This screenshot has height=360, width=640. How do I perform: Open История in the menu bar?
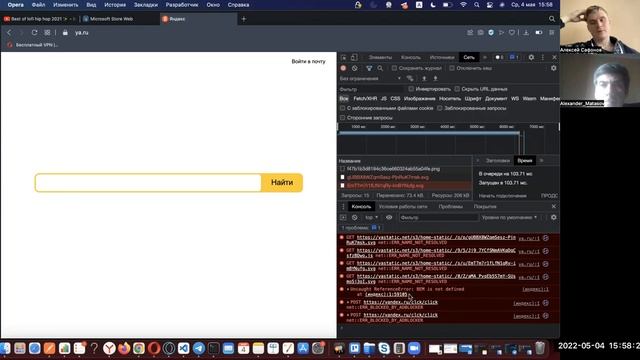pos(115,5)
